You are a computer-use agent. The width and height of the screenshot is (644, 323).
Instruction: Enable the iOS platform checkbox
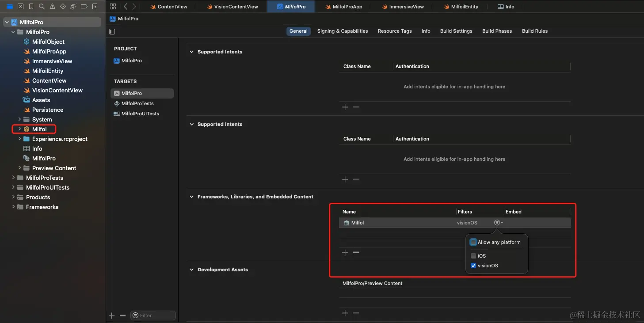(x=473, y=256)
